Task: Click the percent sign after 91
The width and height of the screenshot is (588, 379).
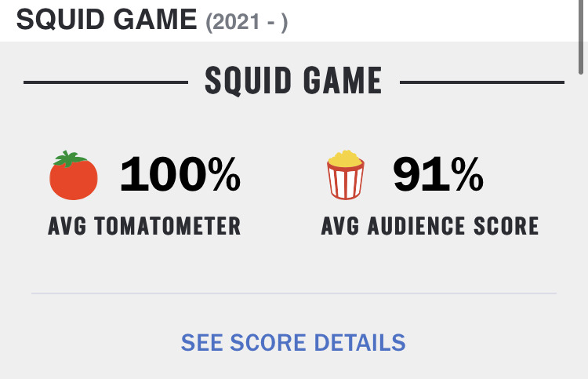Action: point(467,175)
